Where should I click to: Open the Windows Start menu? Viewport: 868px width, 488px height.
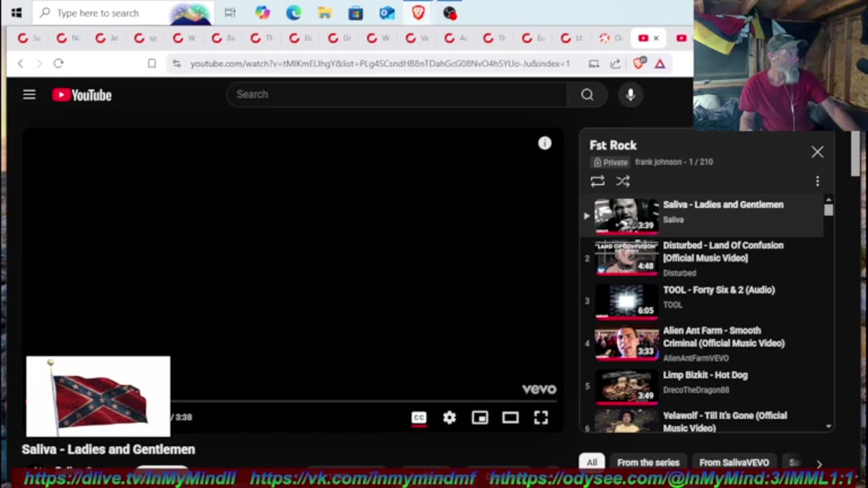(x=16, y=13)
